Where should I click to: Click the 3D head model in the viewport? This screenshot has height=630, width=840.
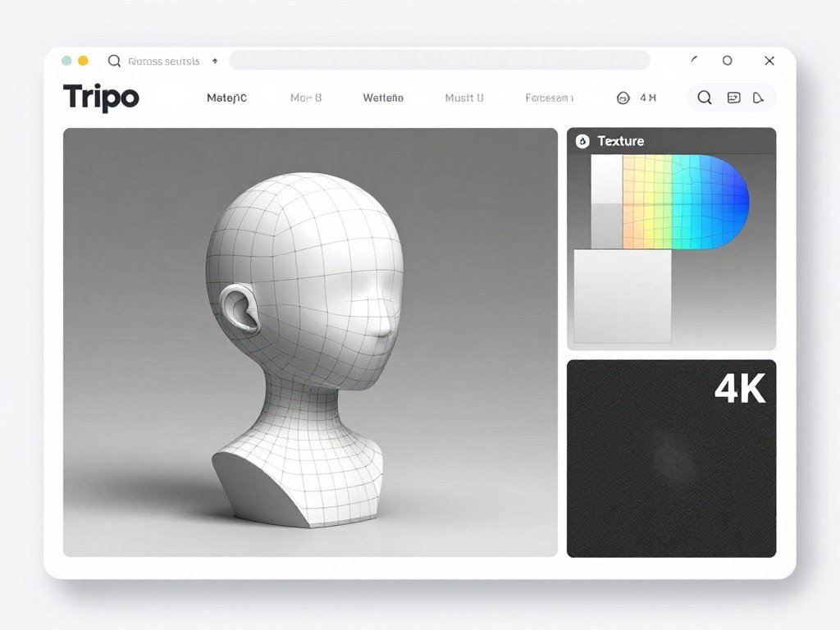coord(304,348)
